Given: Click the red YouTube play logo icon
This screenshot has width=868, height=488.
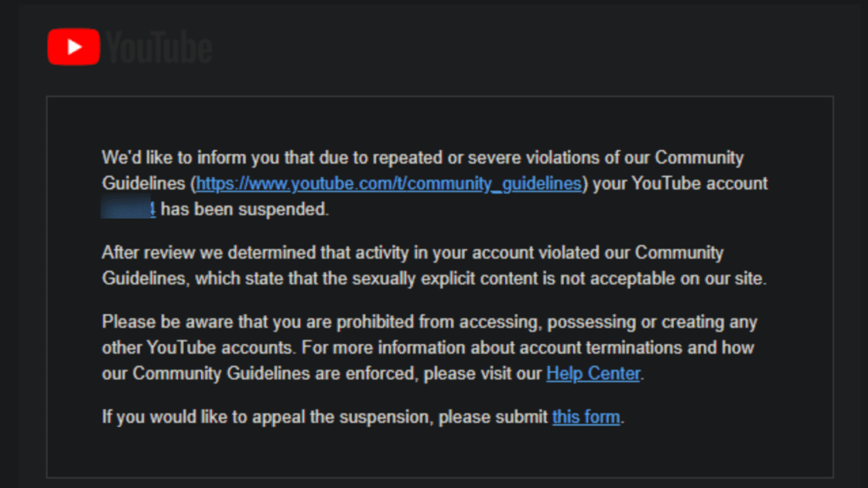Looking at the screenshot, I should click(x=74, y=47).
